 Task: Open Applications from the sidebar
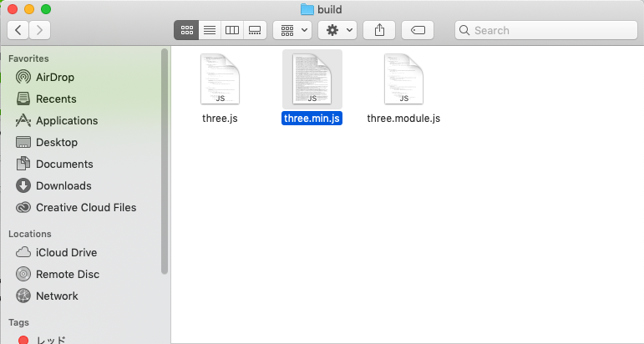tap(57, 121)
